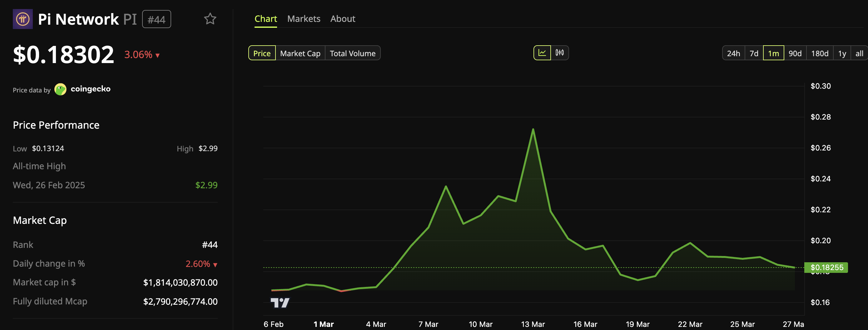This screenshot has width=868, height=330.
Task: Click the low price $0.13124
Action: [48, 149]
